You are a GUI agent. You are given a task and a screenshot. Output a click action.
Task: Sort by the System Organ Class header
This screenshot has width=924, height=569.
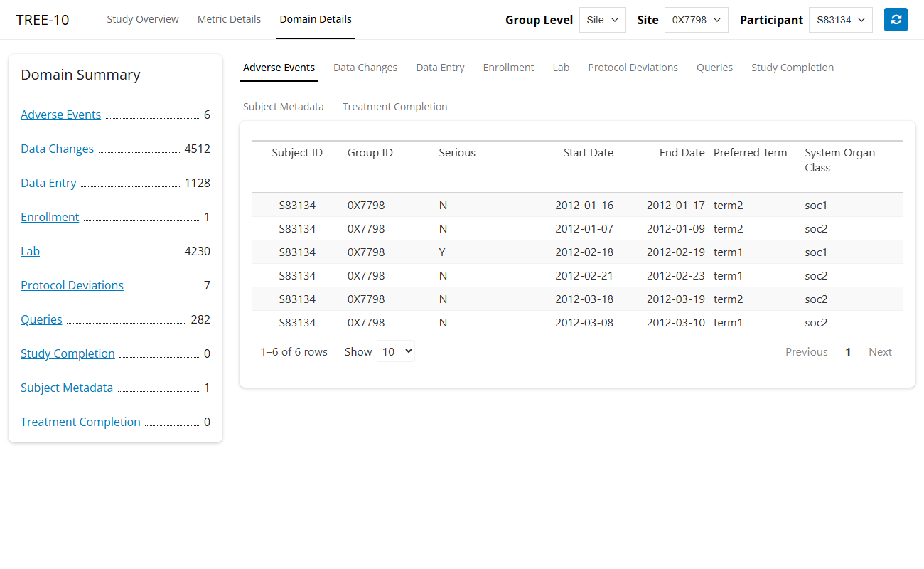[839, 160]
